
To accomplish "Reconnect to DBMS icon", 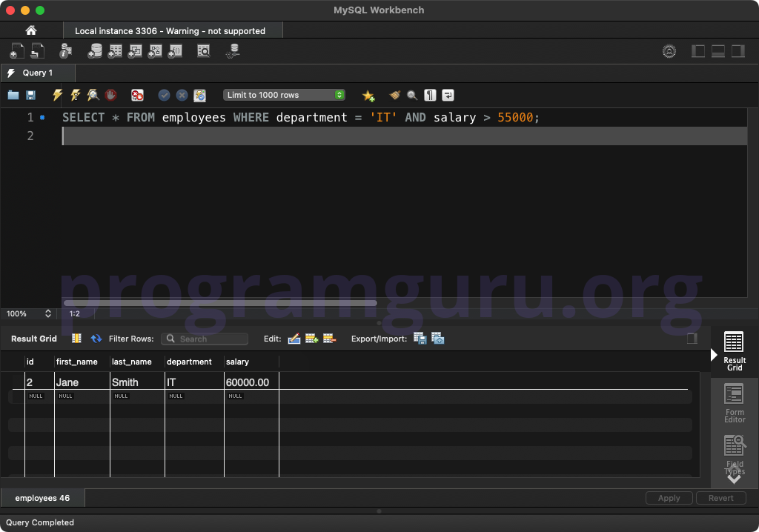I will 233,51.
